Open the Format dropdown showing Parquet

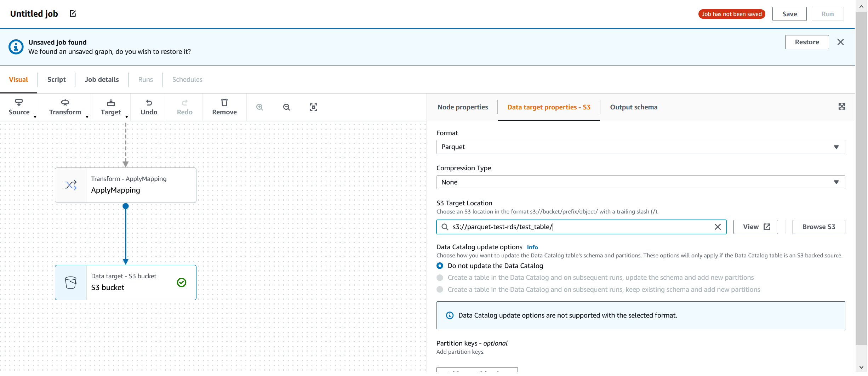[640, 147]
